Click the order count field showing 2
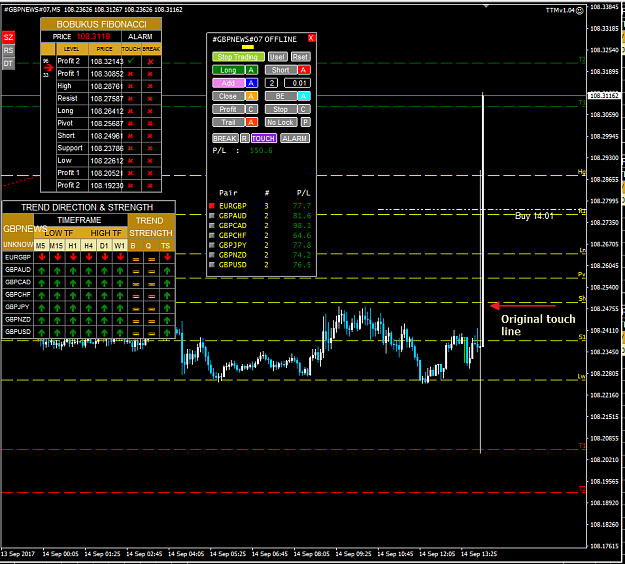Viewport: 625px width, 564px height. [x=271, y=83]
